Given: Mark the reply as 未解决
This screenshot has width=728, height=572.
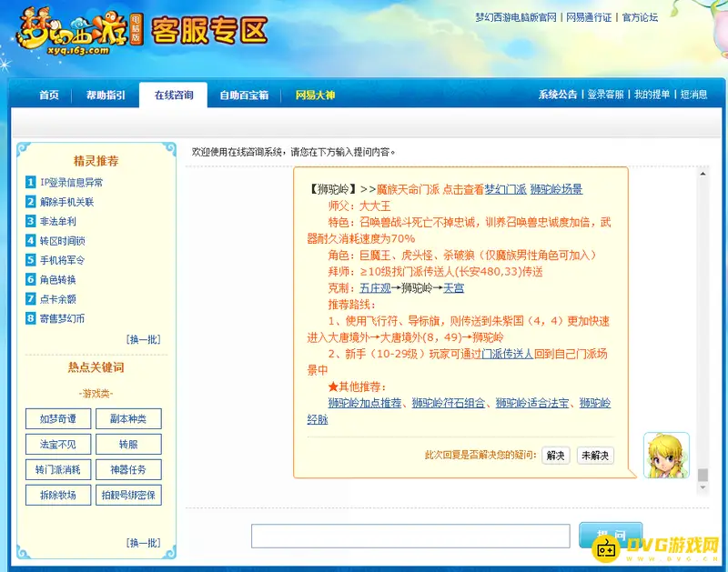Looking at the screenshot, I should pyautogui.click(x=595, y=456).
